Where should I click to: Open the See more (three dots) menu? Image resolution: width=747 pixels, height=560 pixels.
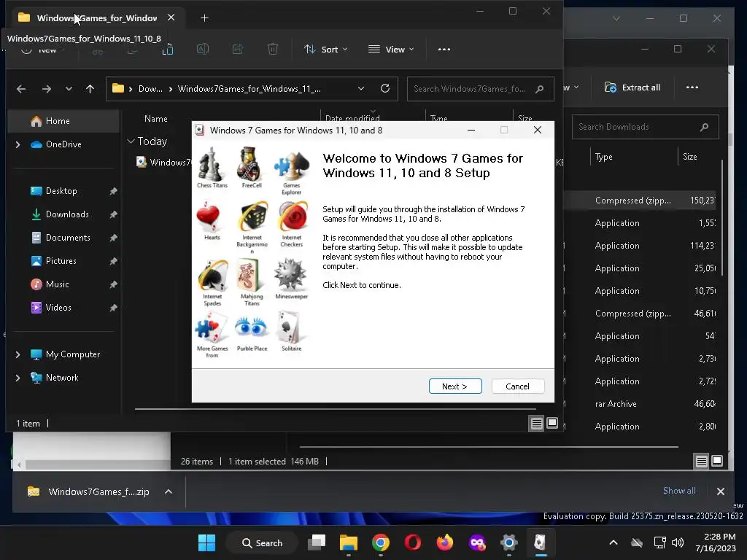click(444, 50)
